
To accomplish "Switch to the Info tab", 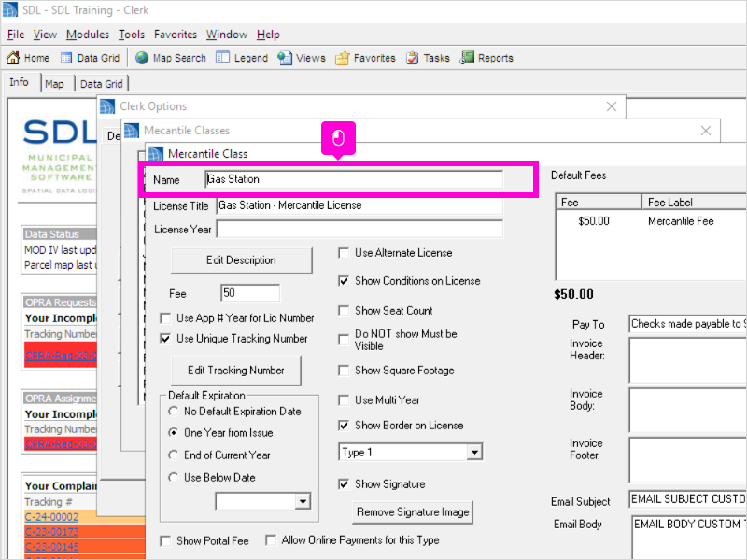I will (19, 82).
